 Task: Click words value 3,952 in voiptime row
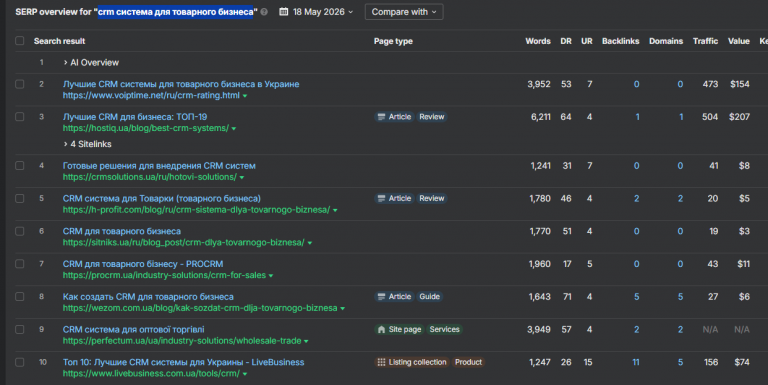pyautogui.click(x=539, y=84)
